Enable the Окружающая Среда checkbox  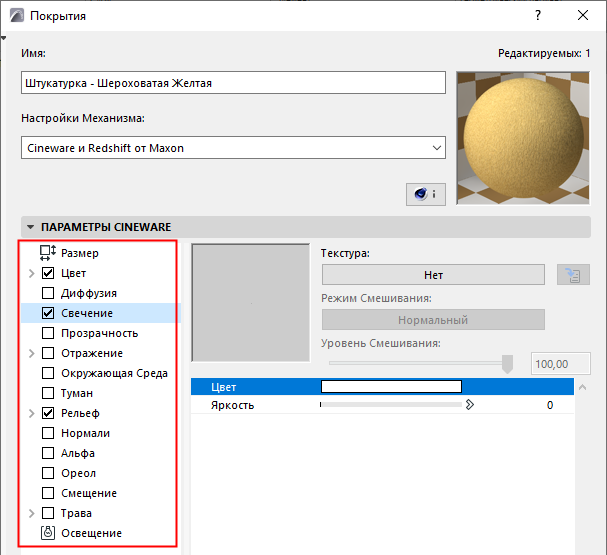[x=48, y=373]
